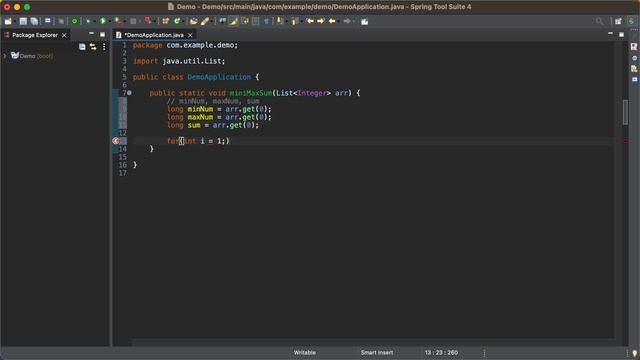This screenshot has height=360, width=640.
Task: Click 'miniMaxSum' method name in code
Action: click(x=251, y=93)
